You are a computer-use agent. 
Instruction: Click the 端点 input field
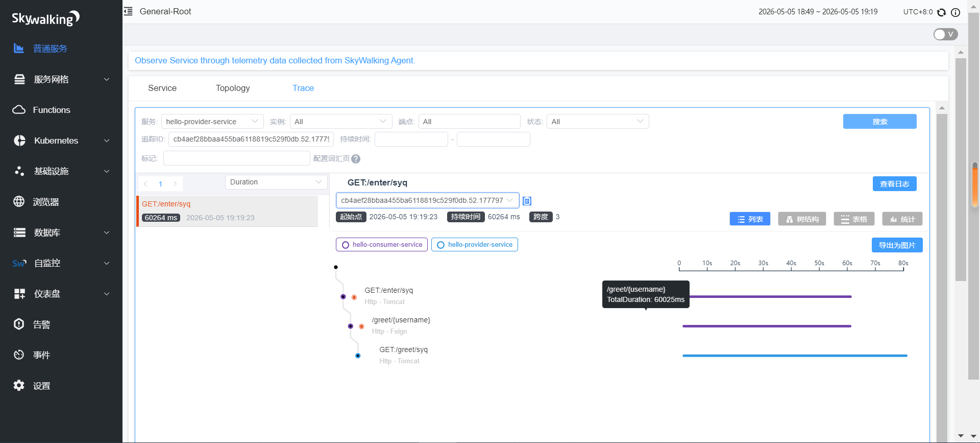click(x=469, y=122)
